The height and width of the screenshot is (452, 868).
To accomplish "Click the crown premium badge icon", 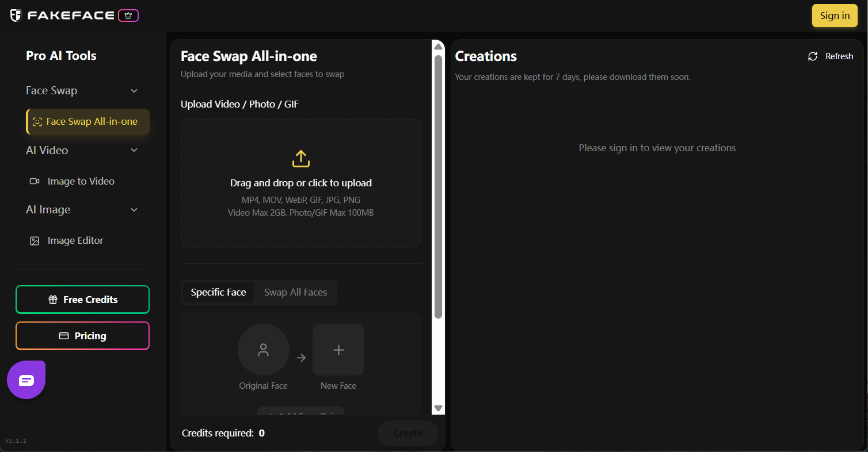I will 128,16.
